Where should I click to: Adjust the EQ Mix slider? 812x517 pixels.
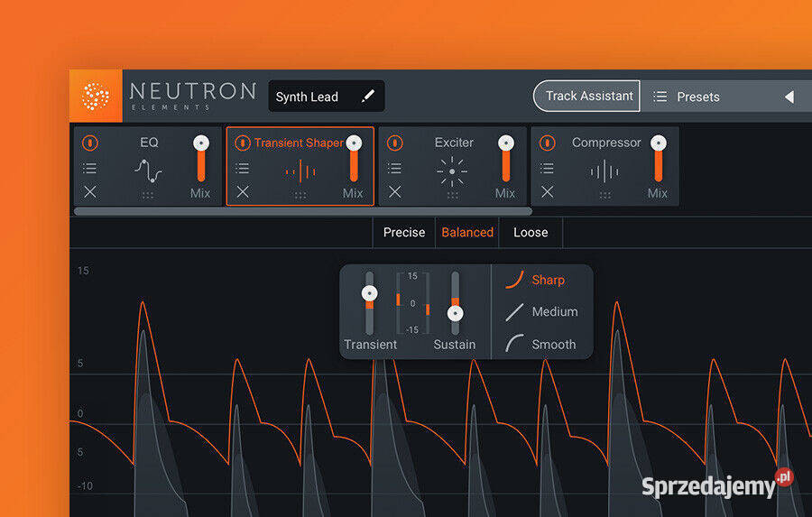coord(201,159)
